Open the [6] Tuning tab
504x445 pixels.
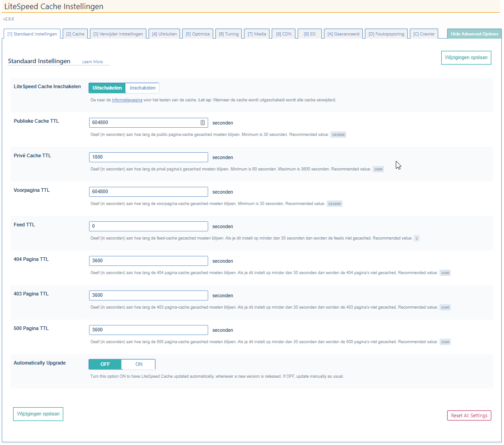[229, 34]
